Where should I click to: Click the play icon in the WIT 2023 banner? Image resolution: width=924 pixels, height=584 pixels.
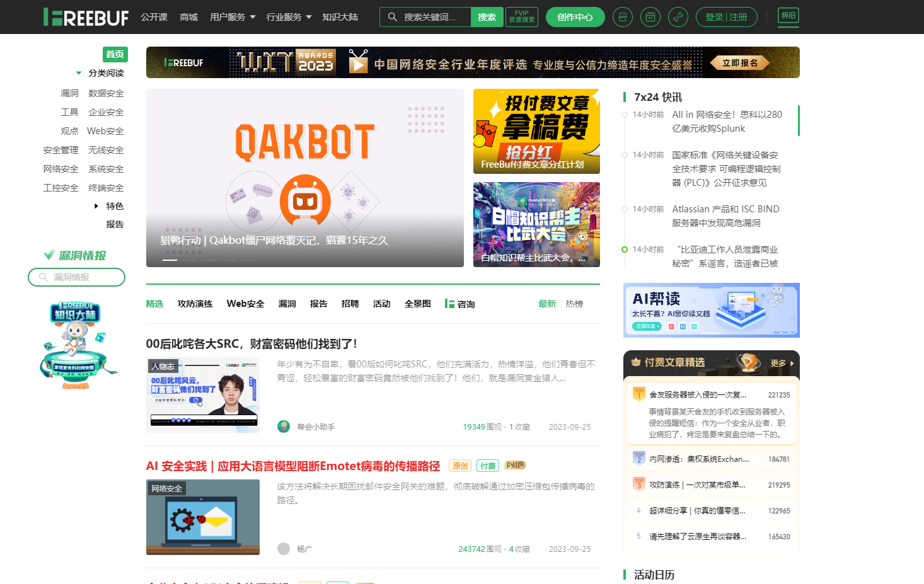358,62
